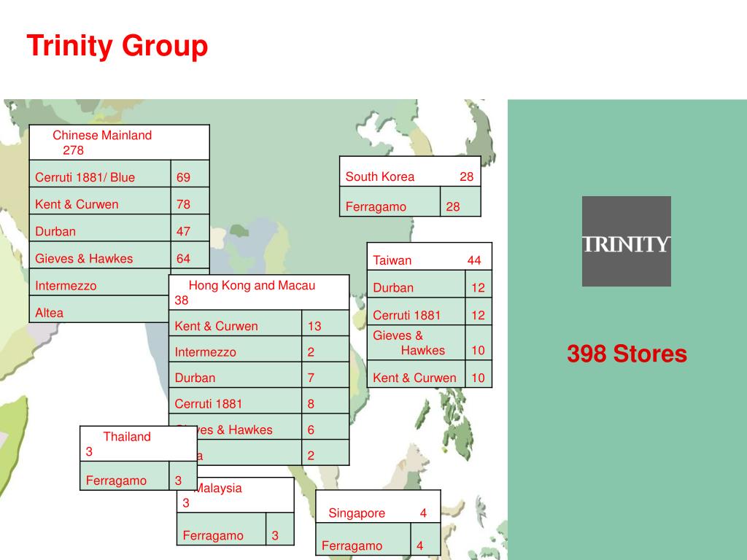Image resolution: width=747 pixels, height=560 pixels.
Task: Click value 28 beside South Korea Ferragamo
Action: click(461, 201)
